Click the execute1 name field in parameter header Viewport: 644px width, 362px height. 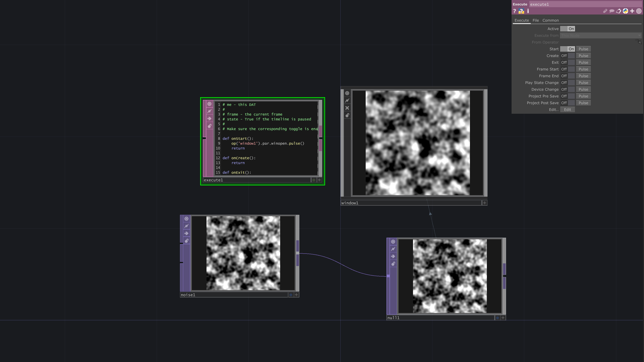(x=586, y=4)
